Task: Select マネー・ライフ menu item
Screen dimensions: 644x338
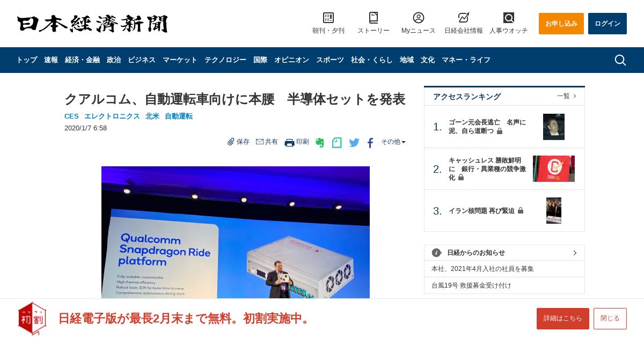Action: pyautogui.click(x=466, y=60)
